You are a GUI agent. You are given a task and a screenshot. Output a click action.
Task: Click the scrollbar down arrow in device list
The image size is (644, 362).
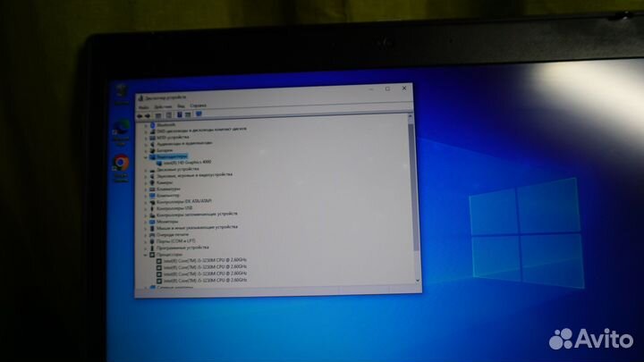click(x=418, y=281)
